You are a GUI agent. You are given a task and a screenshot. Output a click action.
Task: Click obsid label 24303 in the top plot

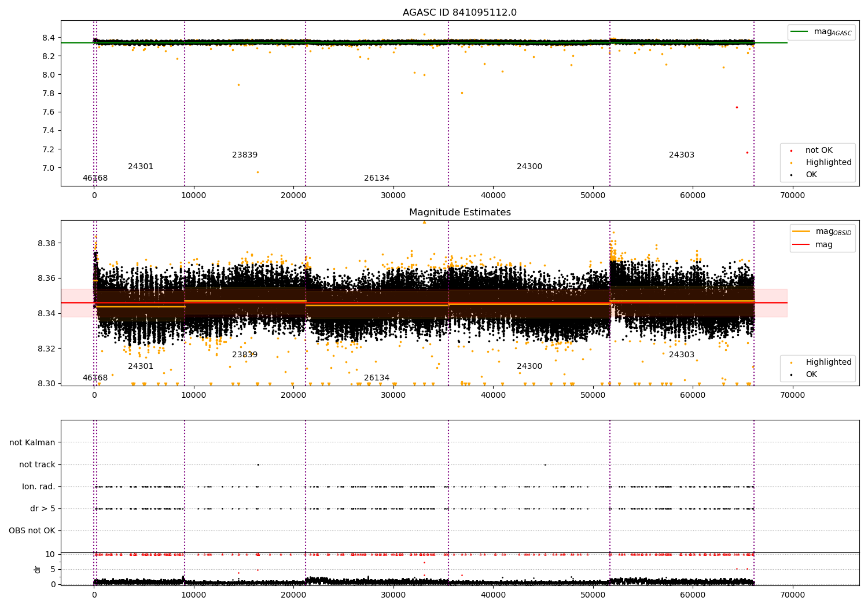[x=682, y=155]
